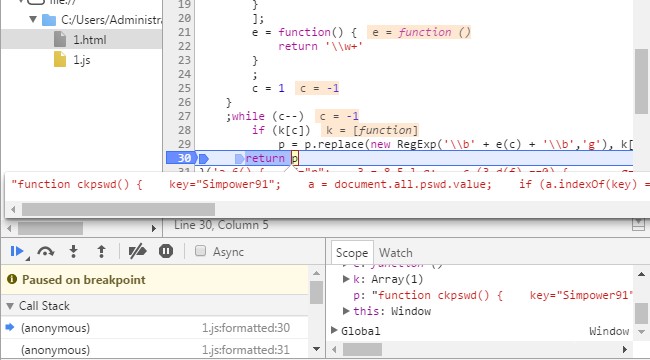Click Scope pane scroll up arrow
Image resolution: width=650 pixels, height=360 pixels.
[641, 274]
